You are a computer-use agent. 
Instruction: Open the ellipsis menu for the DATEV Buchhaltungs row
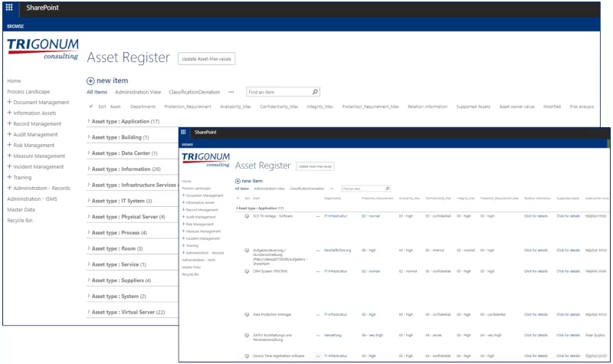(318, 335)
